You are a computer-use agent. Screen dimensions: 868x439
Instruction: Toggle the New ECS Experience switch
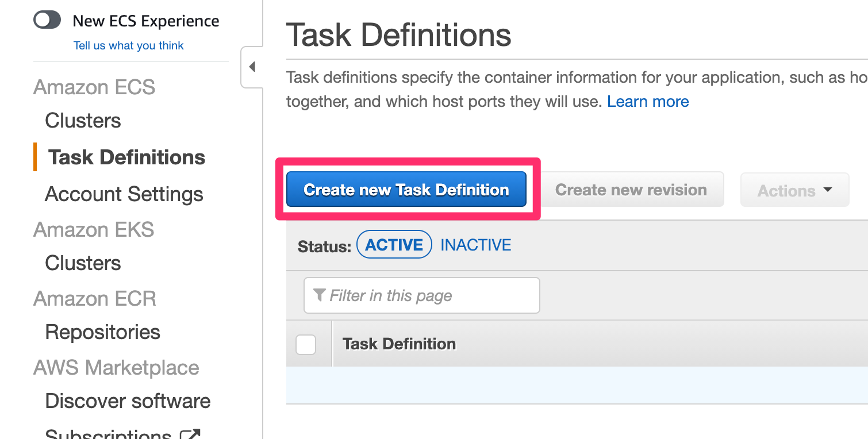pos(47,20)
